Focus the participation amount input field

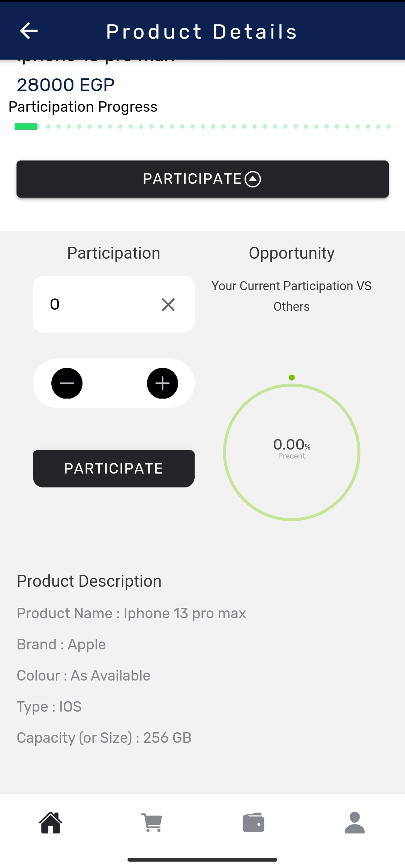(97, 304)
